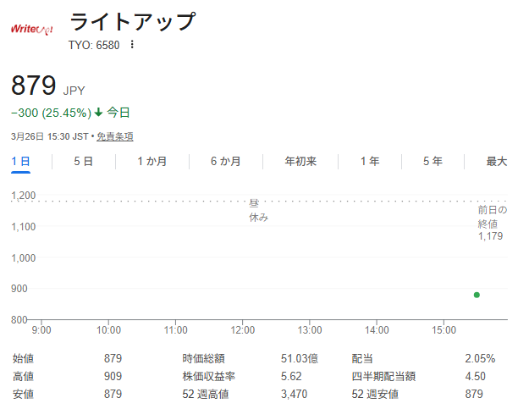Switch to the 1か月 chart tab
This screenshot has width=518, height=420.
pos(152,161)
